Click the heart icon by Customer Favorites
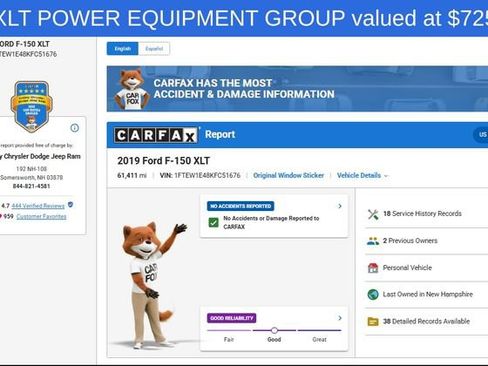This screenshot has height=366, width=488. coord(1,216)
